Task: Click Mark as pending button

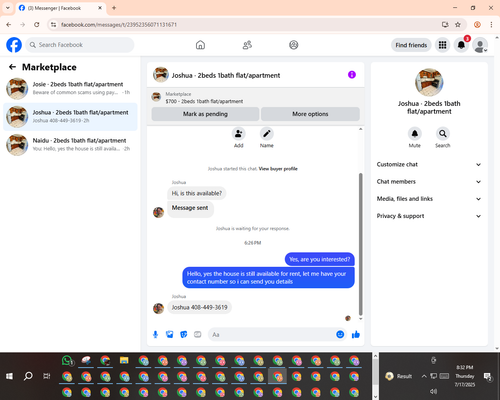Action: [205, 114]
